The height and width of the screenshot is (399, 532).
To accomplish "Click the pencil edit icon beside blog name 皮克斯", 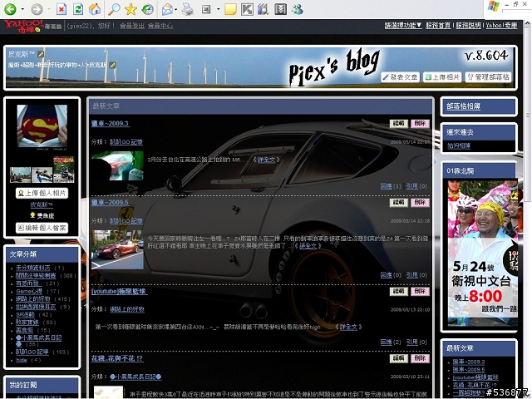I will (x=41, y=54).
